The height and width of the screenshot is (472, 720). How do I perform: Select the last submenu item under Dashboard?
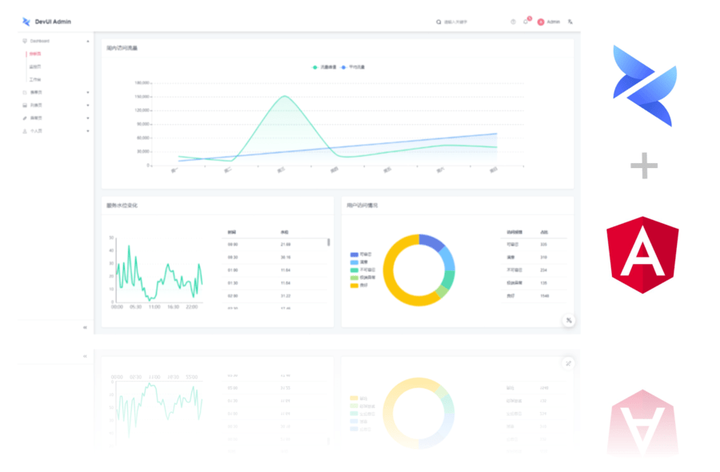tap(35, 79)
